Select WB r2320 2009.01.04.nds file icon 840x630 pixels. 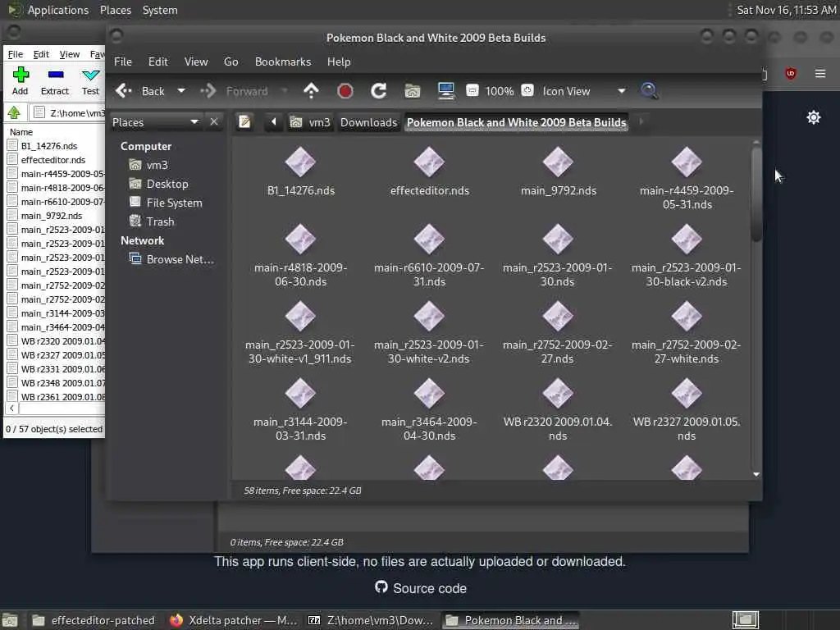pos(558,394)
